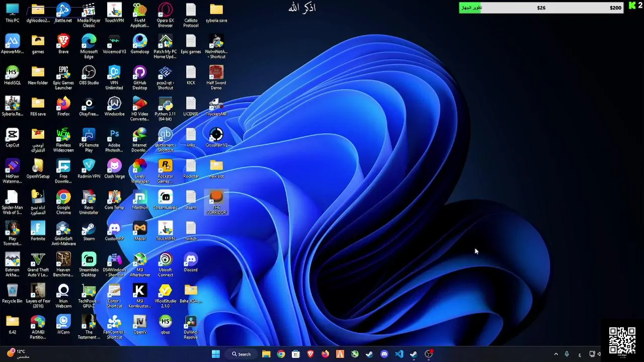Open the Python 3.11 (64-bit) shortcut
This screenshot has height=362, width=644.
click(x=166, y=109)
